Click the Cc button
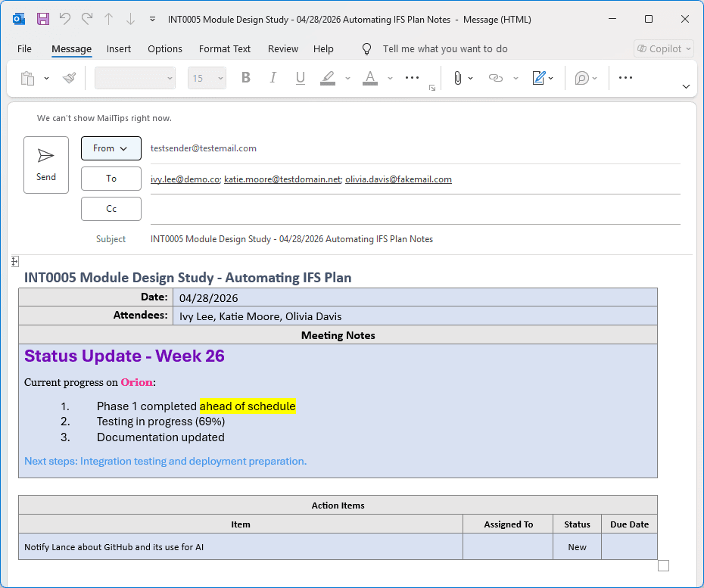 [x=111, y=209]
